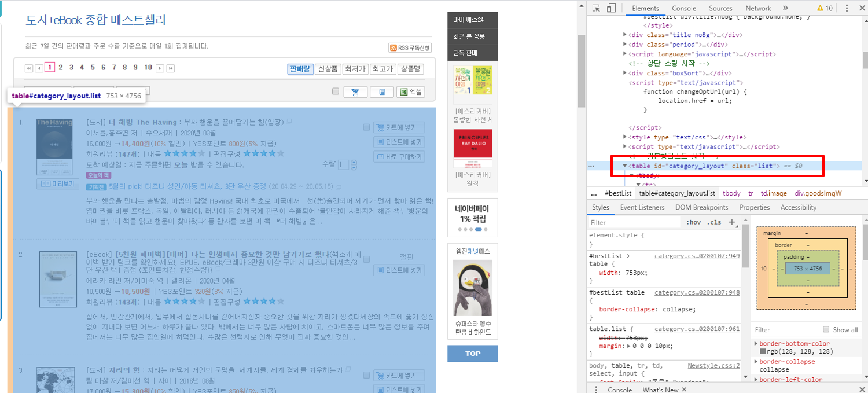The width and height of the screenshot is (868, 393).
Task: Click the quantity stepper for The Having
Action: click(354, 165)
